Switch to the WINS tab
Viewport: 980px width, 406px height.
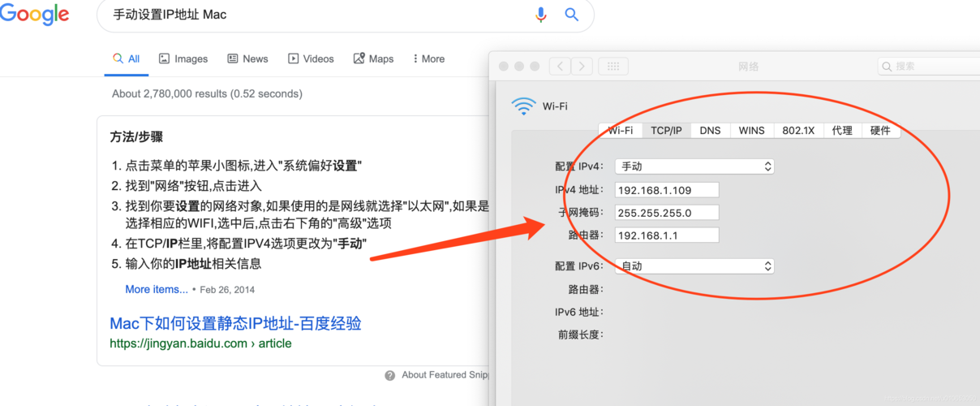[x=751, y=131]
